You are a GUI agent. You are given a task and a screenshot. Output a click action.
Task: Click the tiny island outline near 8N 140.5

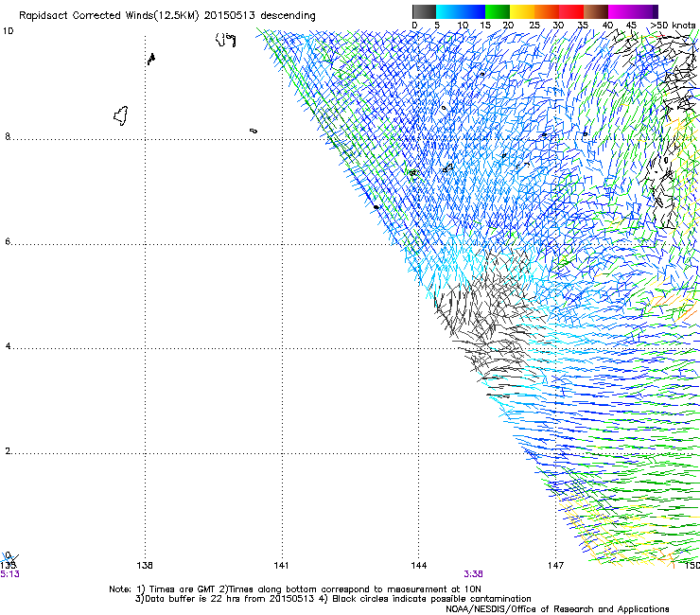coord(254,131)
